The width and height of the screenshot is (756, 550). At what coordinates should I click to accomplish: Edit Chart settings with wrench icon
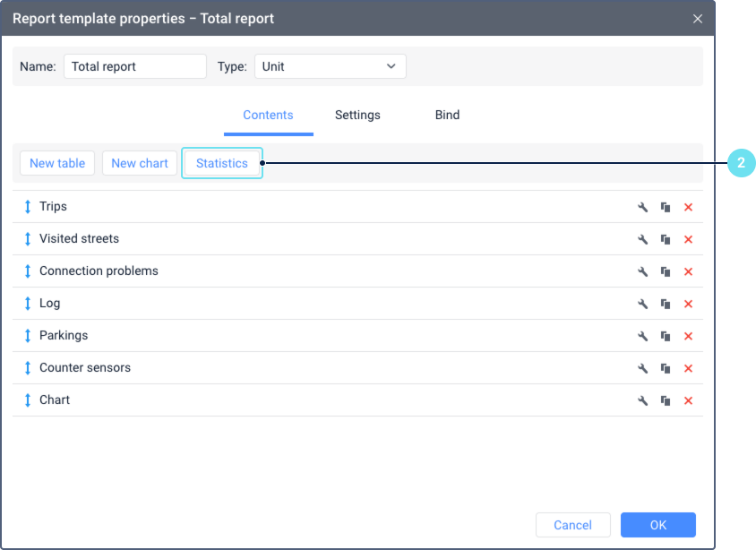tap(642, 400)
